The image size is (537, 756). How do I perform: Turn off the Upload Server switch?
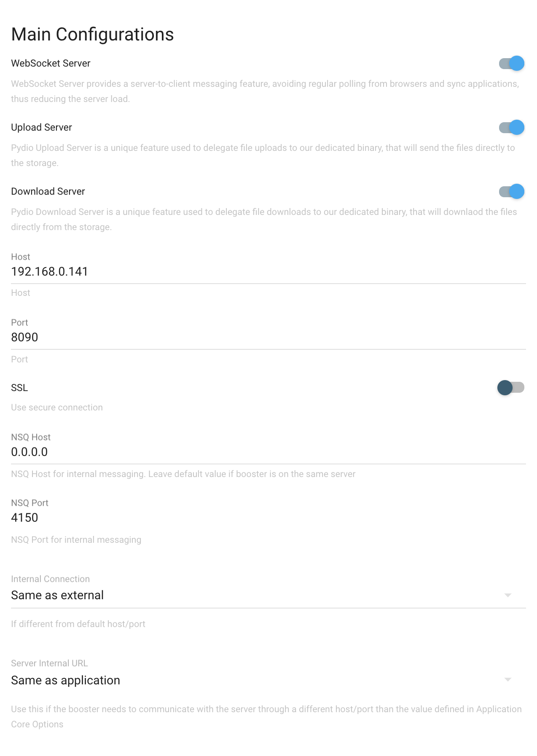[511, 128]
